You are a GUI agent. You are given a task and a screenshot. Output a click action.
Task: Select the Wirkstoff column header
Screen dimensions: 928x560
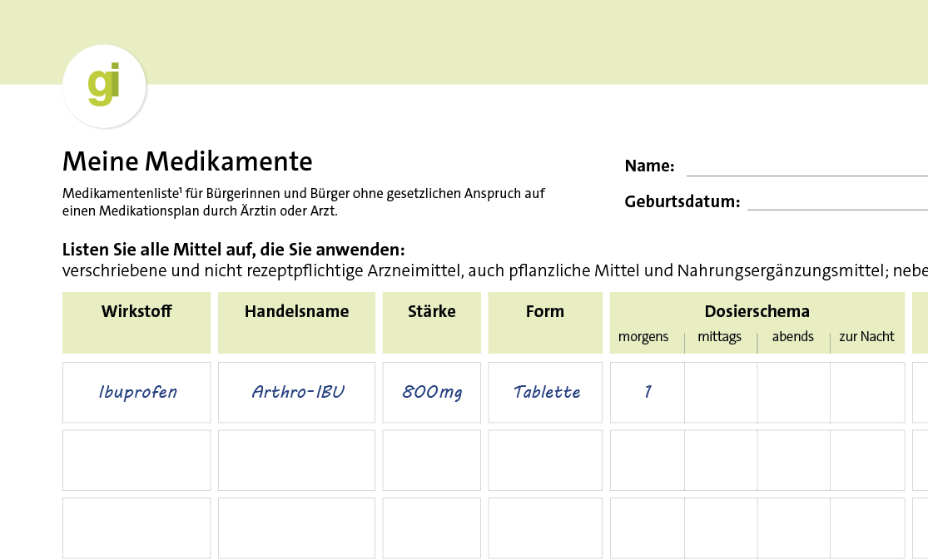coord(136,312)
